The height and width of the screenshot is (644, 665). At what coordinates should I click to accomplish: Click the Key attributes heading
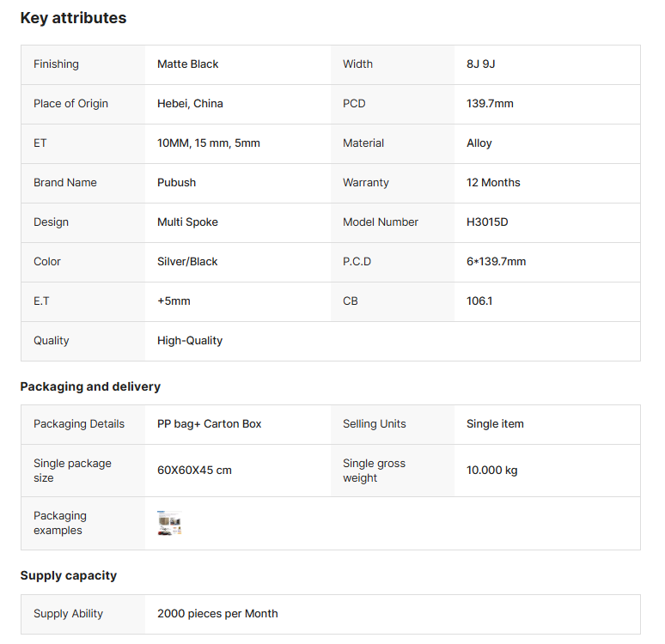73,18
